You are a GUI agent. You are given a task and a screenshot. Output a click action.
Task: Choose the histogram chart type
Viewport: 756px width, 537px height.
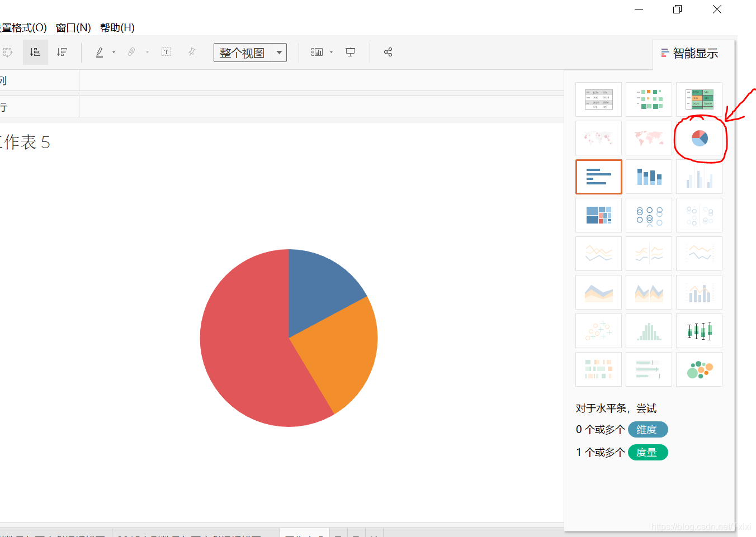click(x=649, y=331)
